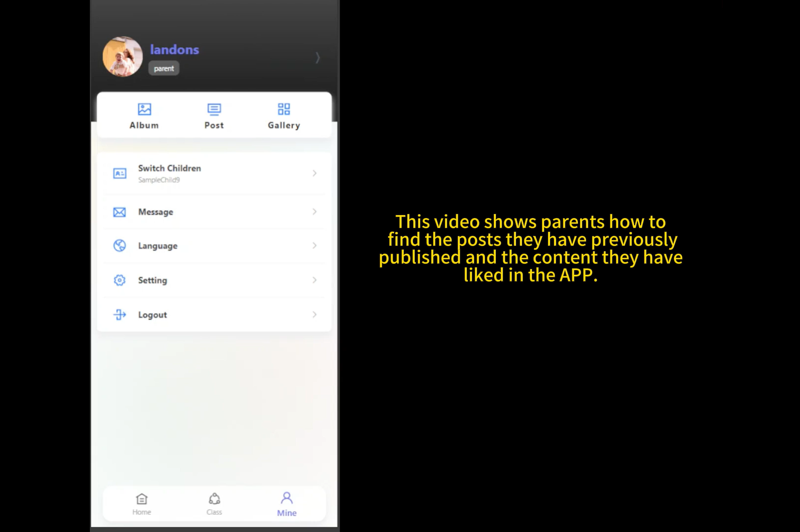The height and width of the screenshot is (532, 800).
Task: Open the Message envelope icon
Action: pos(120,212)
